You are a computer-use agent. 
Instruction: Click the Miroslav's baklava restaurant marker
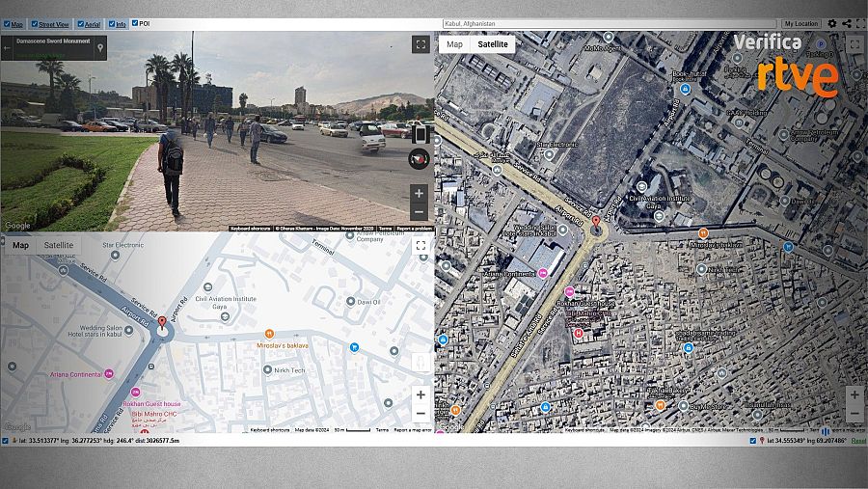pos(269,334)
